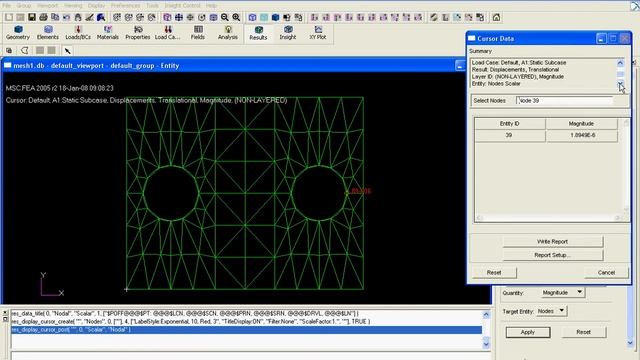
Task: Select highlighted res_display_cursor_post command line
Action: [x=246, y=329]
